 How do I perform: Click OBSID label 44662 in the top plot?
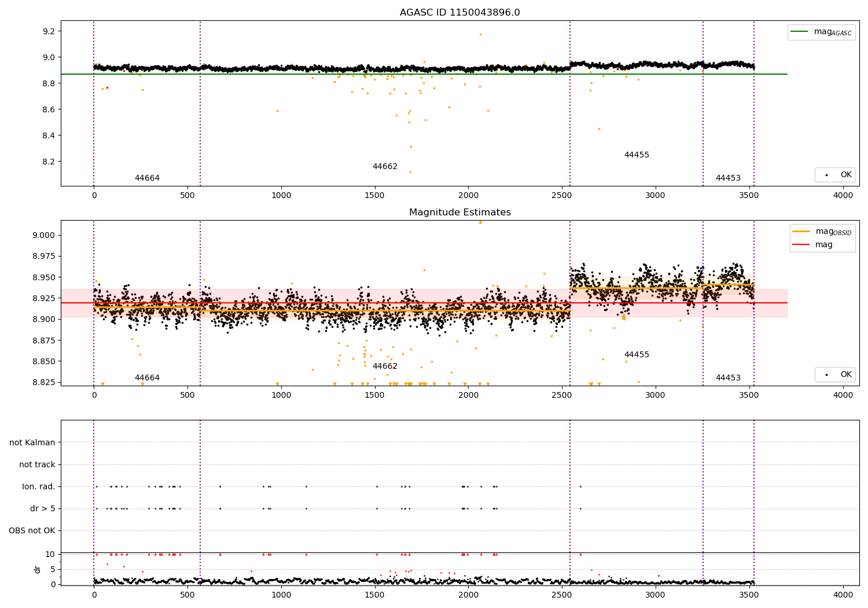[385, 167]
